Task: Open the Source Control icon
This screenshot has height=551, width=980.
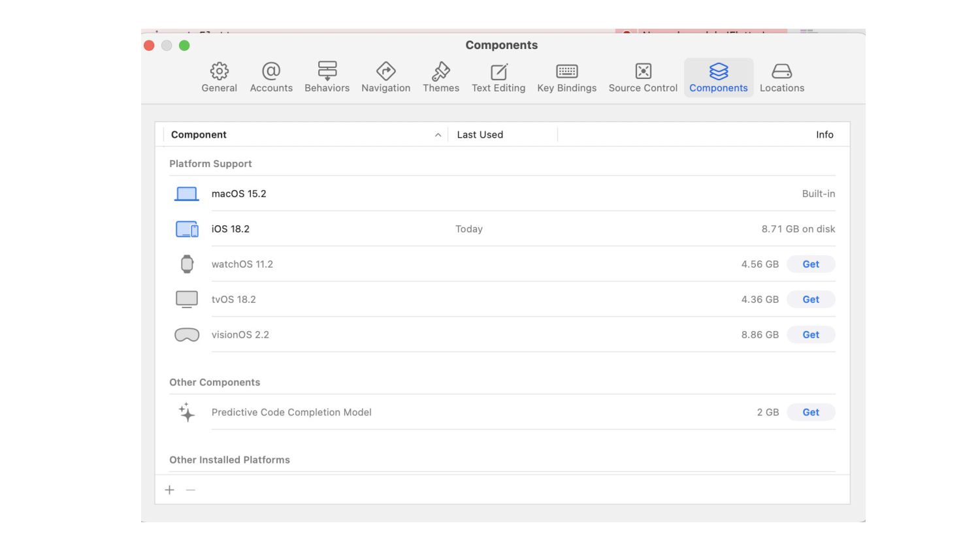Action: coord(644,71)
